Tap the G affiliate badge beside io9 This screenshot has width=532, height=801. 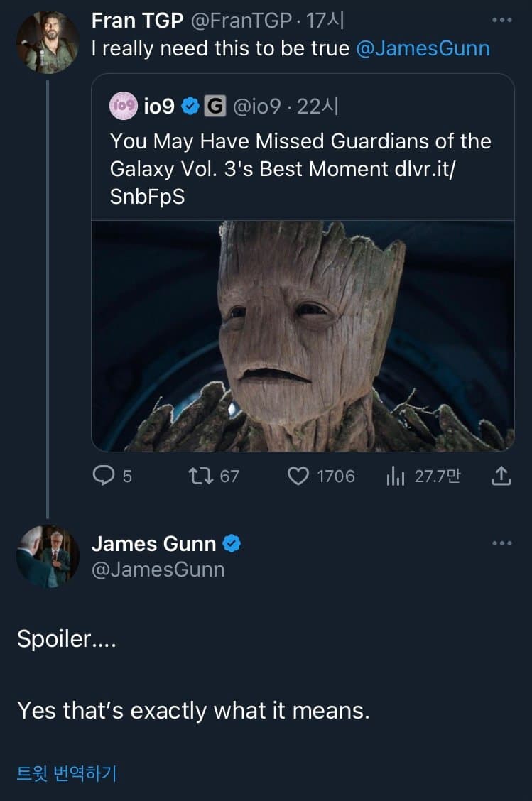coord(214,107)
